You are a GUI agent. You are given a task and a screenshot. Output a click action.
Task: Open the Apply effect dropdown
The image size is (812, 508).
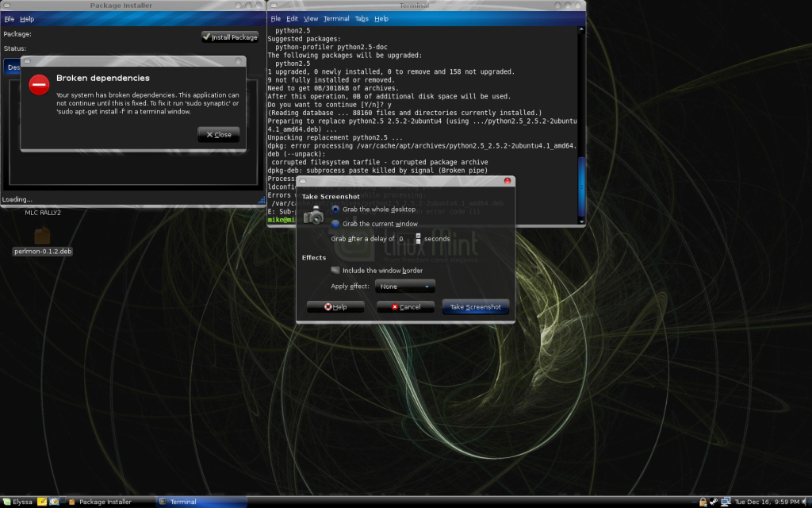tap(405, 286)
